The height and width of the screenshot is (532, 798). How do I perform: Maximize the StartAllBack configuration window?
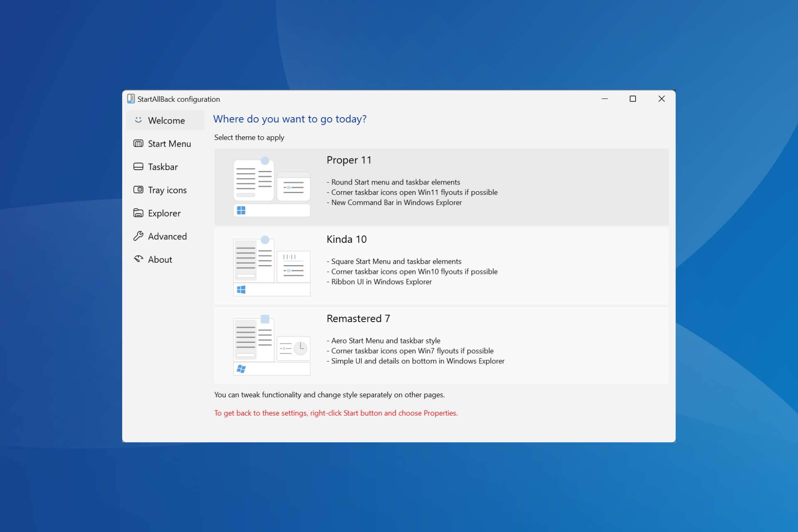633,99
